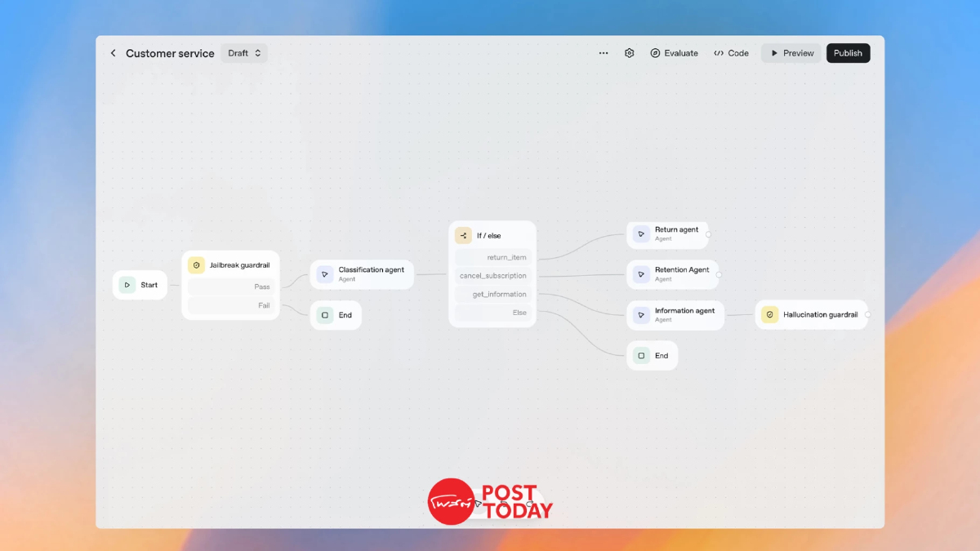Open workflow settings gear icon
Viewport: 980px width, 551px height.
630,53
